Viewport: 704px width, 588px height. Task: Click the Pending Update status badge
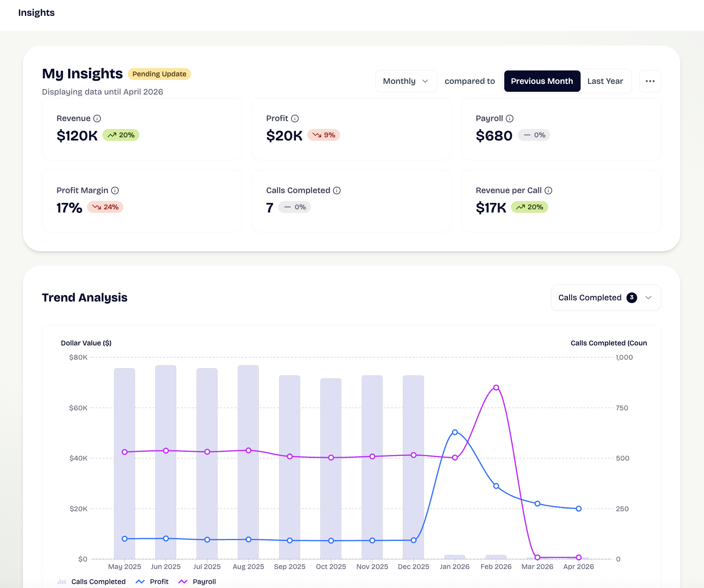[159, 74]
